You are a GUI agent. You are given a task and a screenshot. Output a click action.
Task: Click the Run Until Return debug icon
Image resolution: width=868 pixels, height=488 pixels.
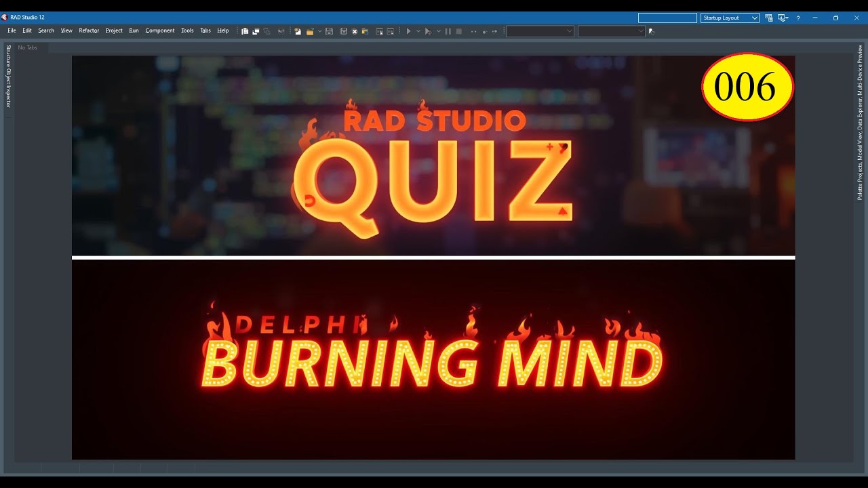tap(494, 31)
